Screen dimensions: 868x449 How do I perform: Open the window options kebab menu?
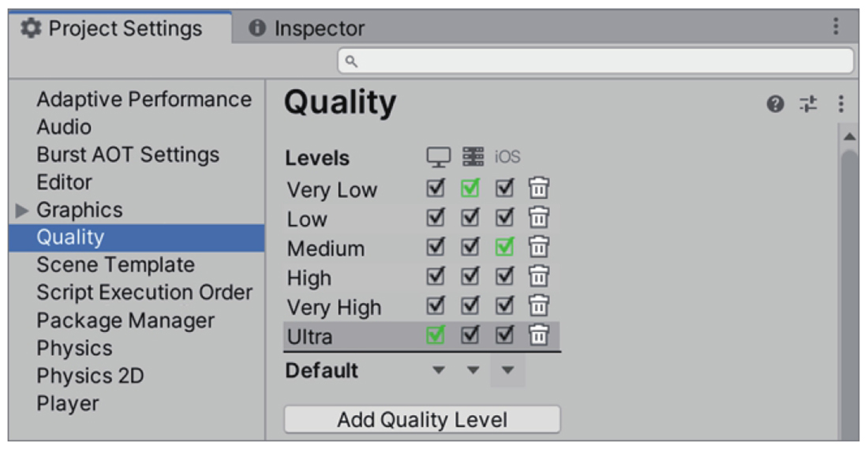[835, 27]
